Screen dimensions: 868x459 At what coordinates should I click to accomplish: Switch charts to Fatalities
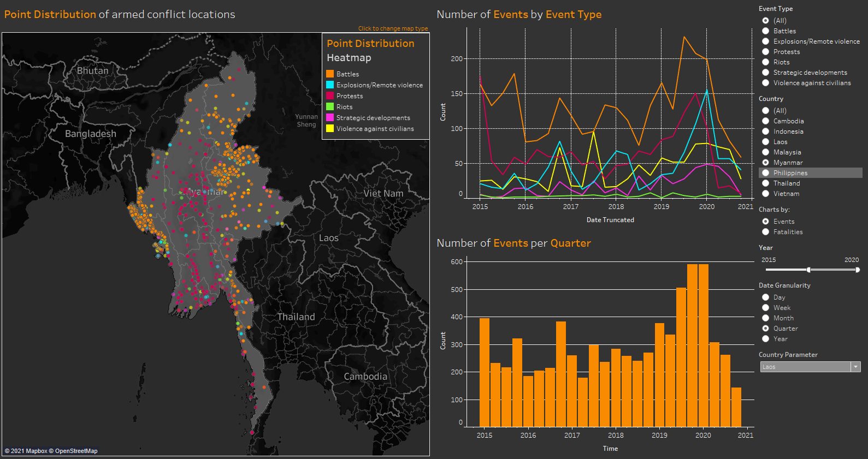click(x=766, y=232)
